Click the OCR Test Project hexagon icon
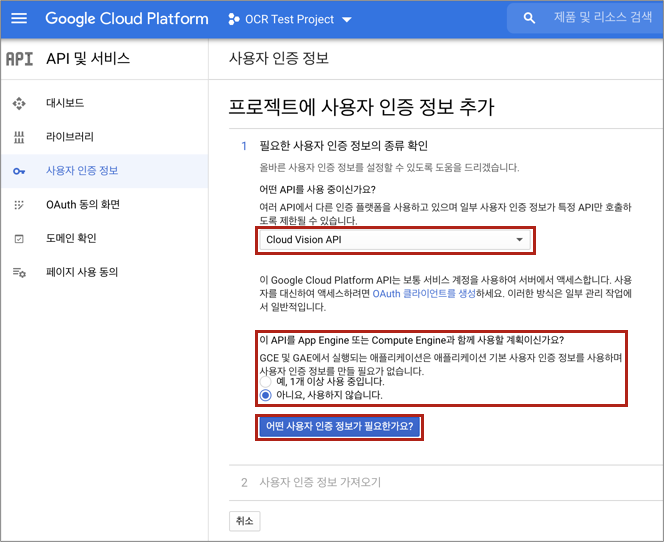This screenshot has height=542, width=664. click(x=234, y=19)
